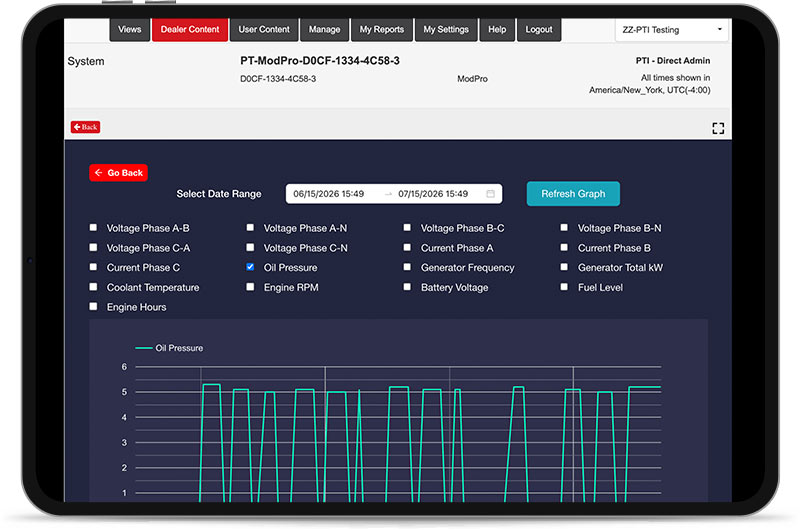Click the small red Back arrow button

pos(85,127)
